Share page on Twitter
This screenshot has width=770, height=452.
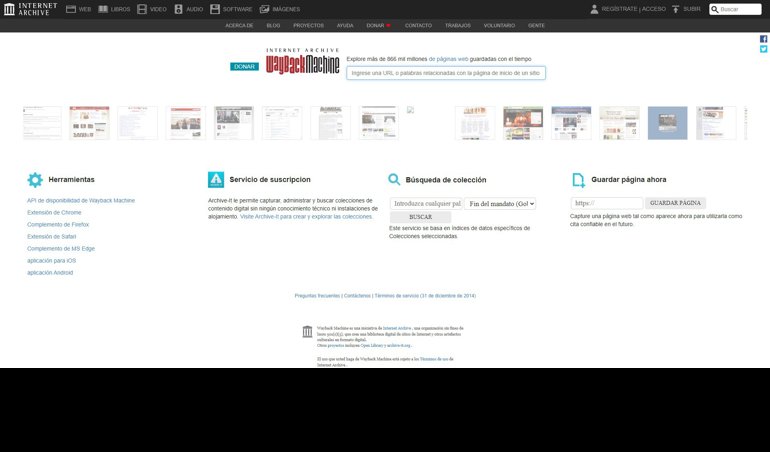(x=764, y=49)
